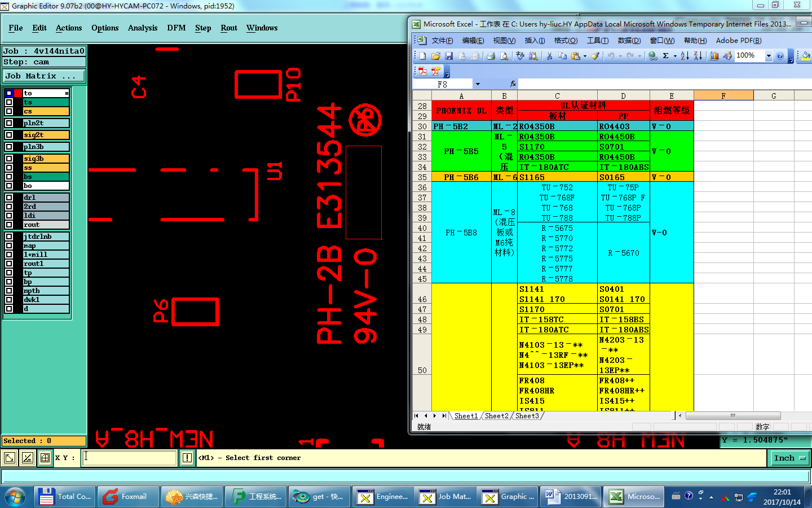This screenshot has height=508, width=812.
Task: Open the Chart Wizard icon
Action: 714,56
